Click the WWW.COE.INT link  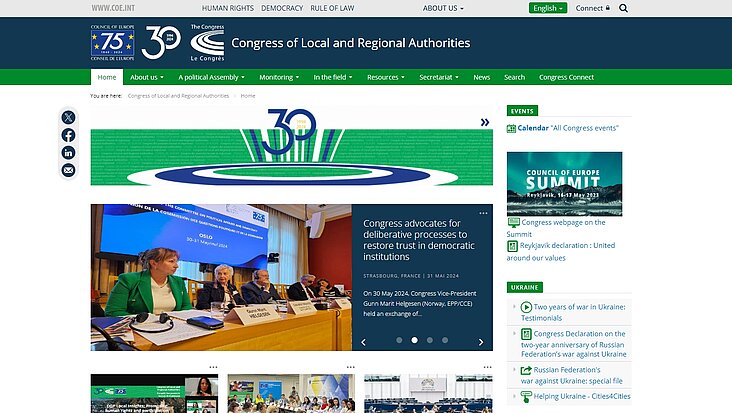(113, 8)
